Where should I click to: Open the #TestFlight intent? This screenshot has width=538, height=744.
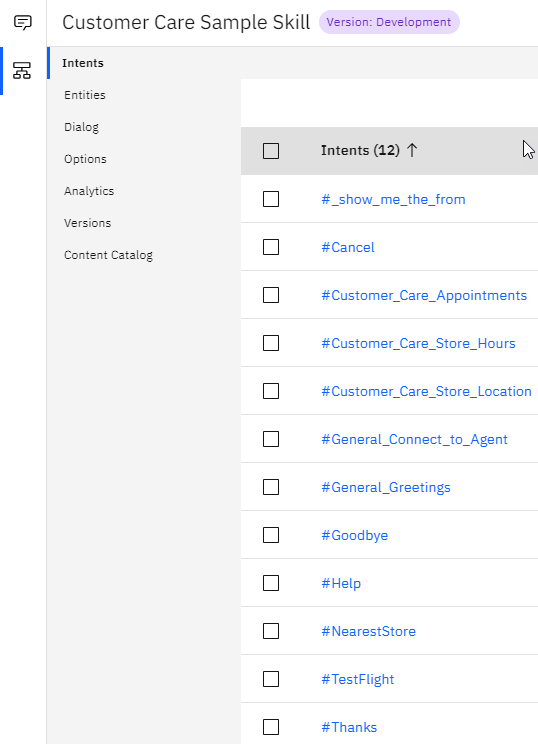358,679
